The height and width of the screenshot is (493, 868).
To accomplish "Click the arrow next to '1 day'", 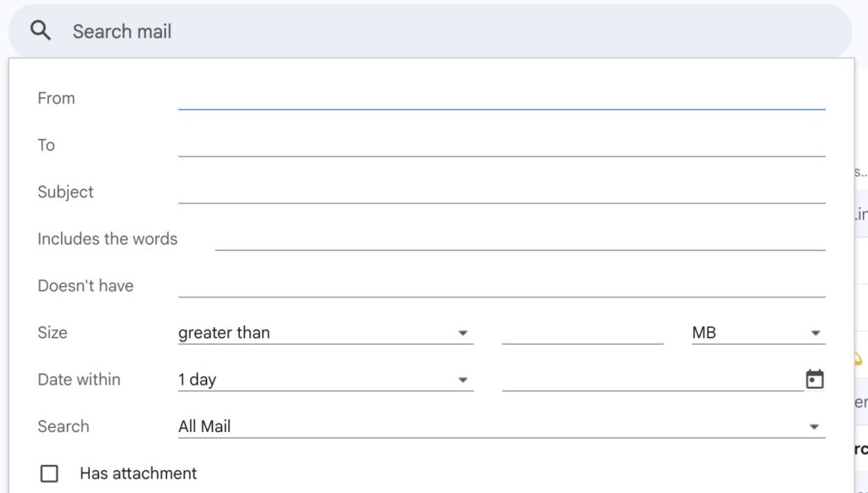I will pyautogui.click(x=463, y=379).
